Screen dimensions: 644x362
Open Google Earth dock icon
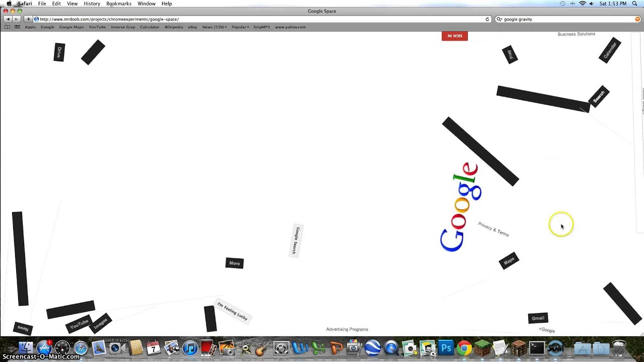click(x=373, y=347)
